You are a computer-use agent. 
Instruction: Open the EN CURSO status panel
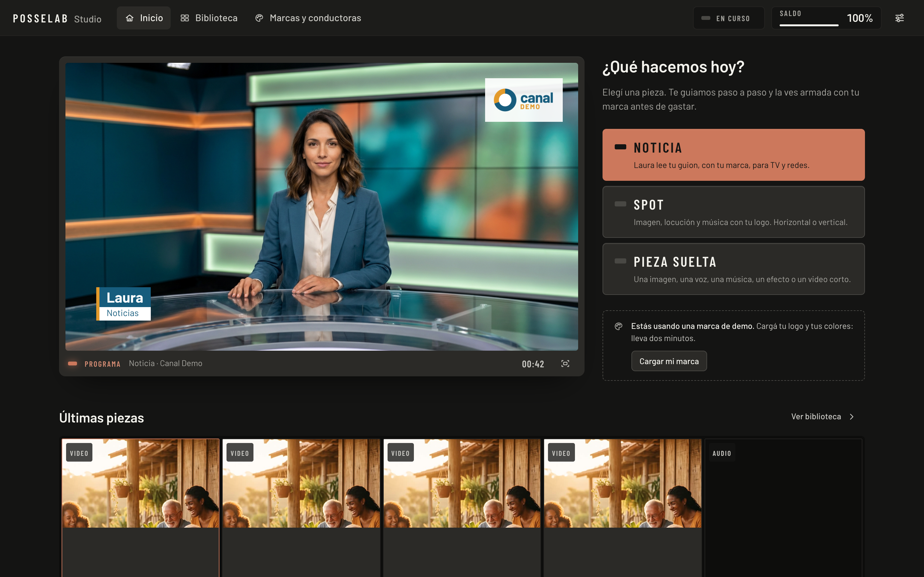[x=729, y=18]
